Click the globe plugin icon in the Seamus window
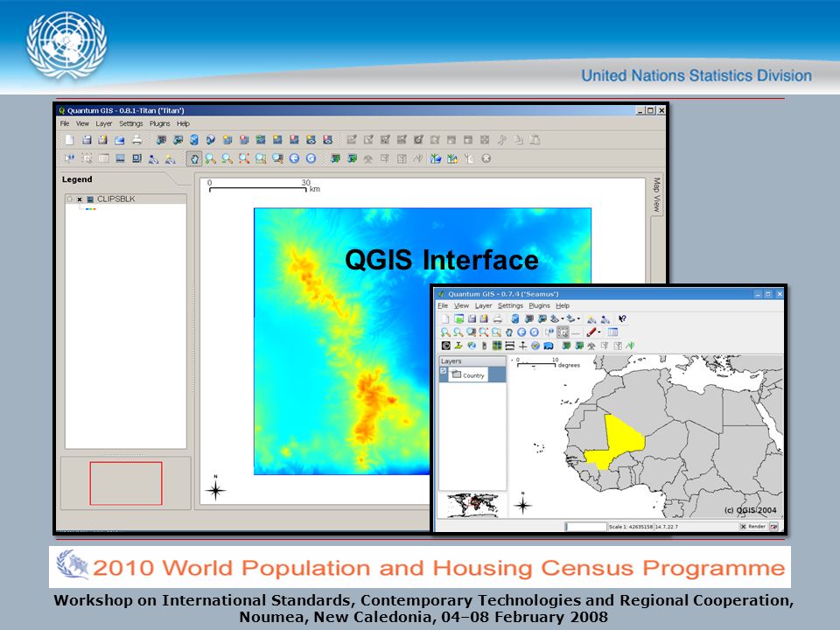 point(472,346)
